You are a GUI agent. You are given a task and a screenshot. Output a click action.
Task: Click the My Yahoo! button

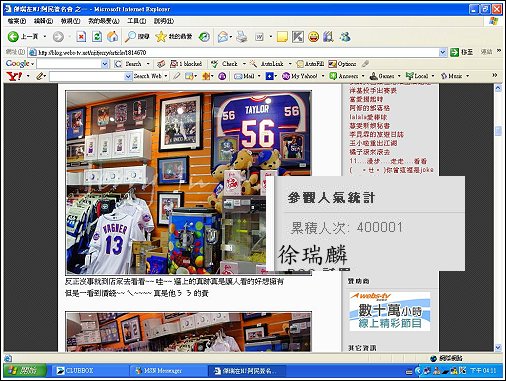click(300, 76)
